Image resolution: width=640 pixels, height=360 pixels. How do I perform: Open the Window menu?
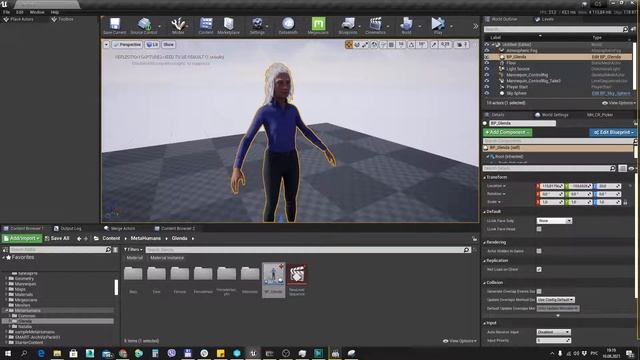point(37,12)
